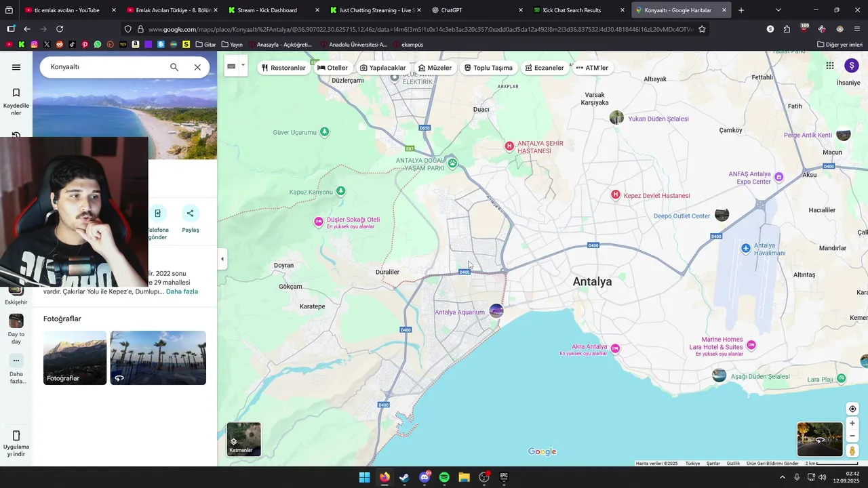Open the browser extensions puzzle icon
The image size is (868, 488).
tap(787, 29)
